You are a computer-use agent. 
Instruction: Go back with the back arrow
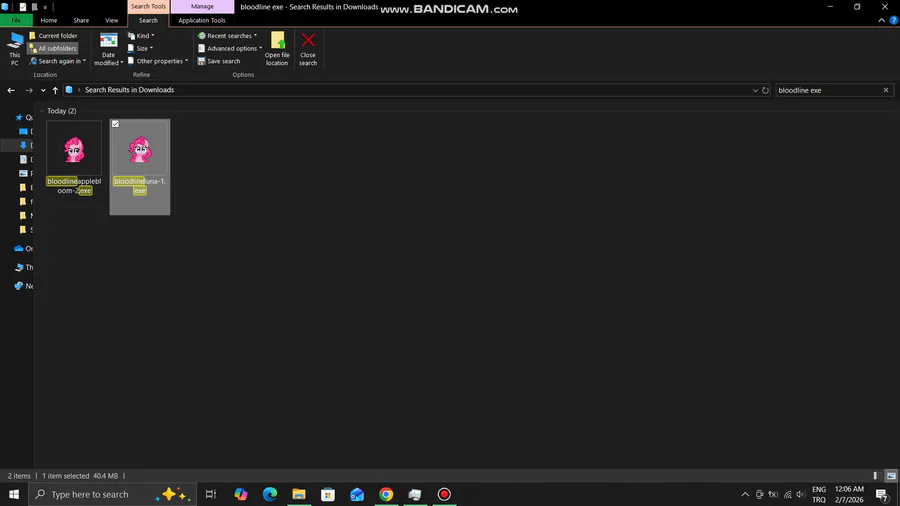(x=11, y=90)
